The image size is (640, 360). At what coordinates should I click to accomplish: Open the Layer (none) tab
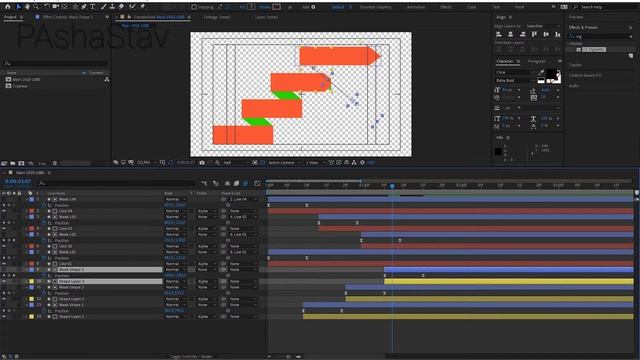[x=266, y=17]
